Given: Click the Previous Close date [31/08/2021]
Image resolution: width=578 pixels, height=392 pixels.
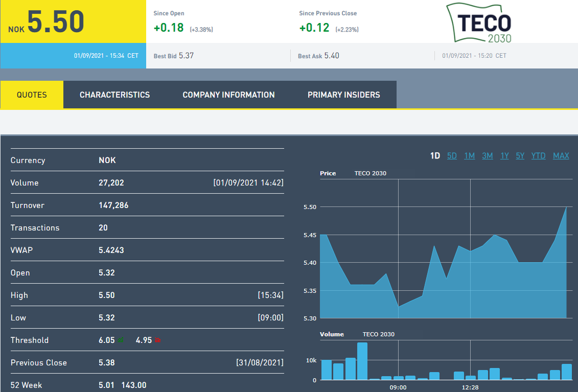Looking at the screenshot, I should (260, 363).
